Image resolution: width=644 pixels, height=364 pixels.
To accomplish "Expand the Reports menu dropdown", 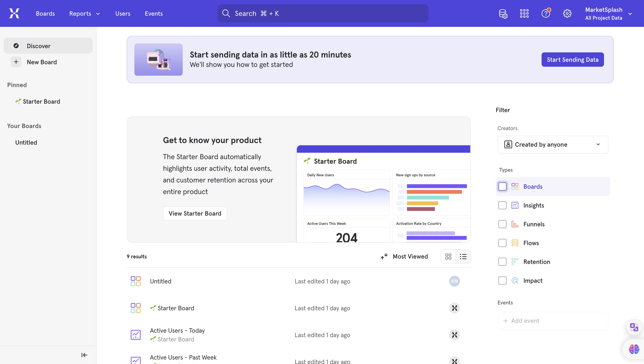I will pos(84,13).
